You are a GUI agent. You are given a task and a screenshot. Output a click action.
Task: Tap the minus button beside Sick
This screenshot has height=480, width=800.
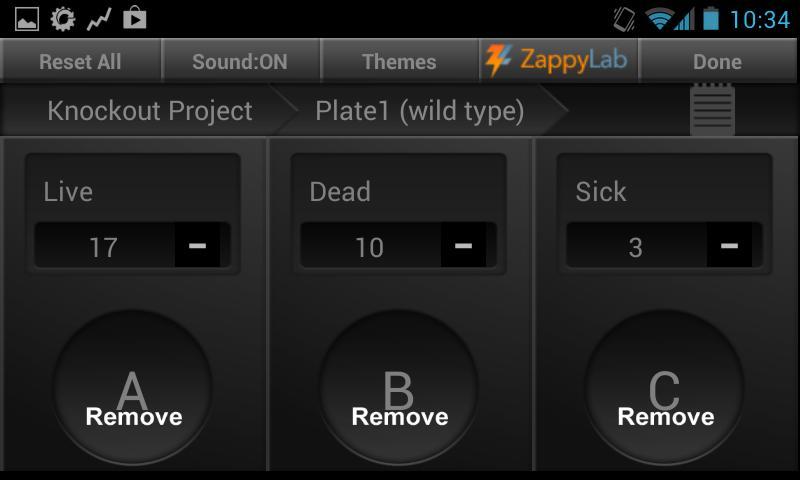coord(729,246)
